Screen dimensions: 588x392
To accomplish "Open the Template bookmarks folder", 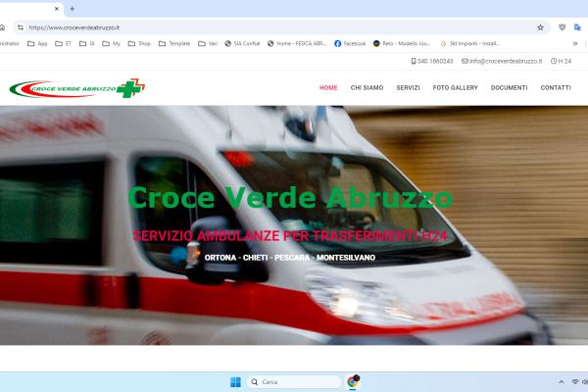I will (174, 43).
